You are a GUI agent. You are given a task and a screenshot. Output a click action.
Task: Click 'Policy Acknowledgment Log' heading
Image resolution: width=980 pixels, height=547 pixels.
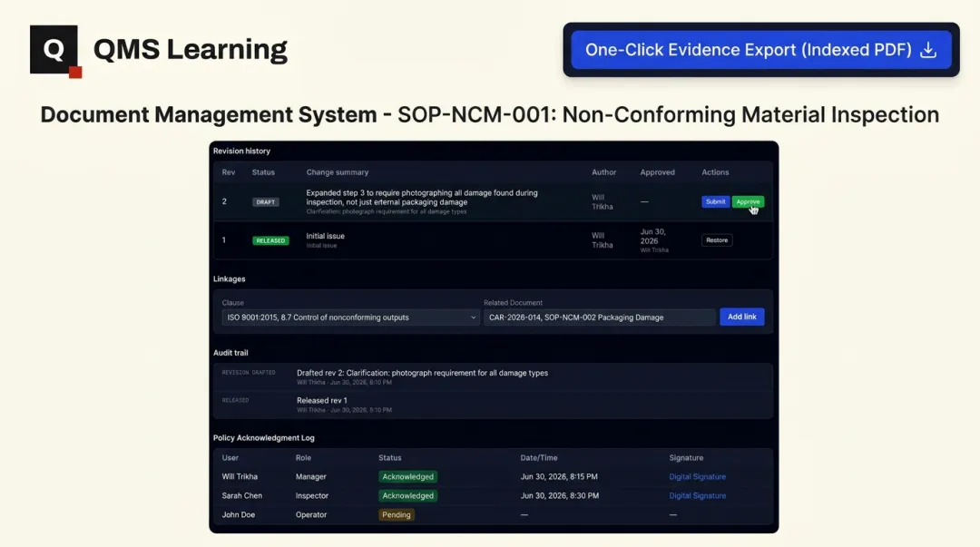pyautogui.click(x=264, y=438)
